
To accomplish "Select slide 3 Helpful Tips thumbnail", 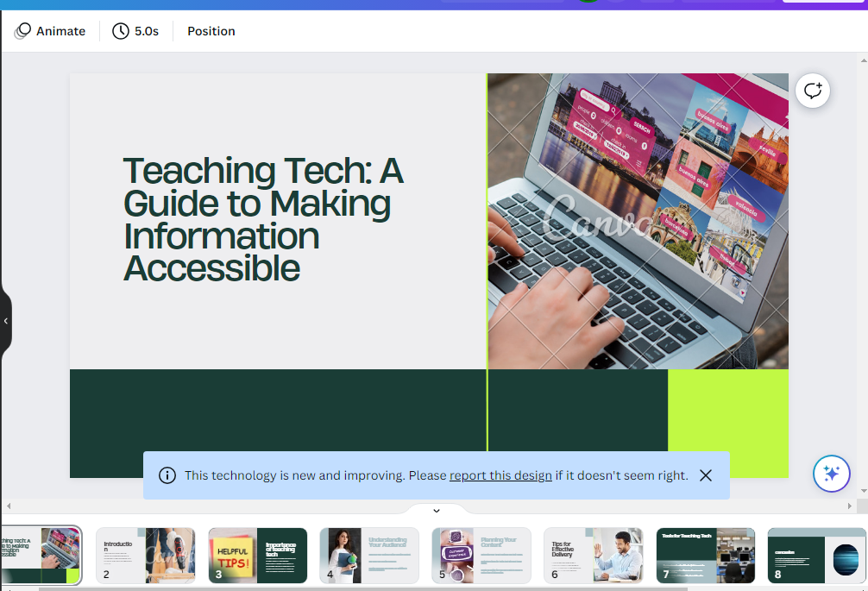I will pos(258,556).
